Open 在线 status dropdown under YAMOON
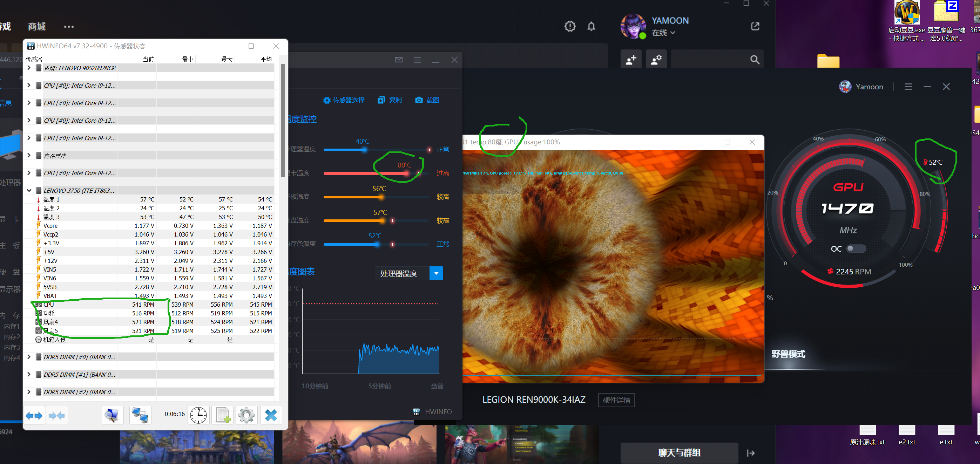Image resolution: width=980 pixels, height=464 pixels. click(x=663, y=33)
